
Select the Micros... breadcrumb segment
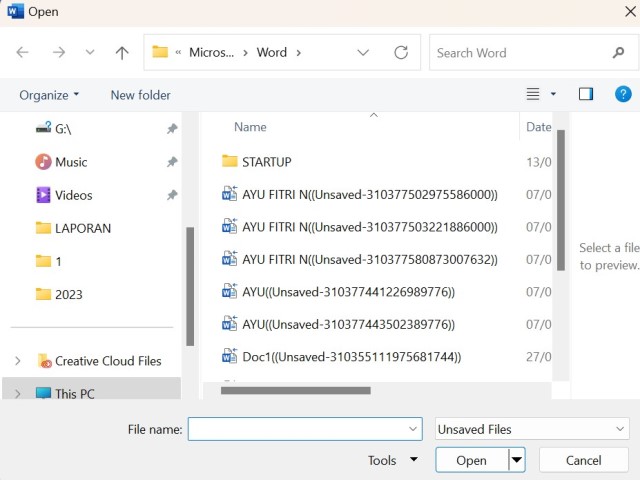211,52
